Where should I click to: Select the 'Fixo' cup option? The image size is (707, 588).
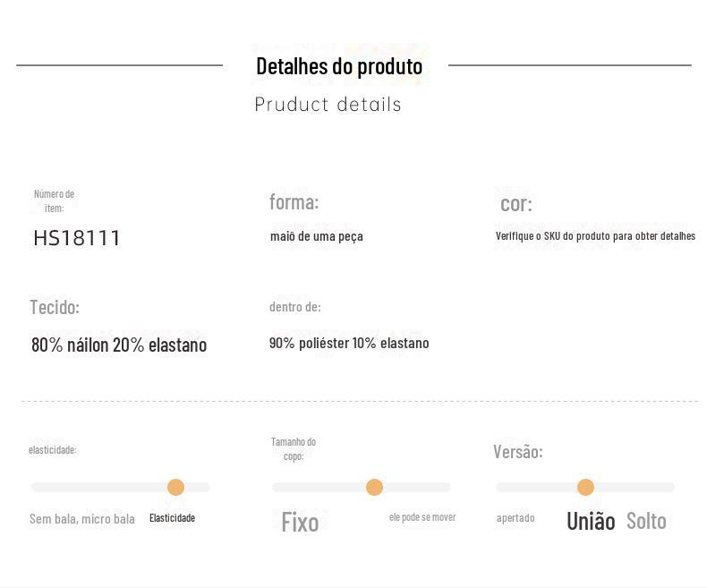coord(300,522)
